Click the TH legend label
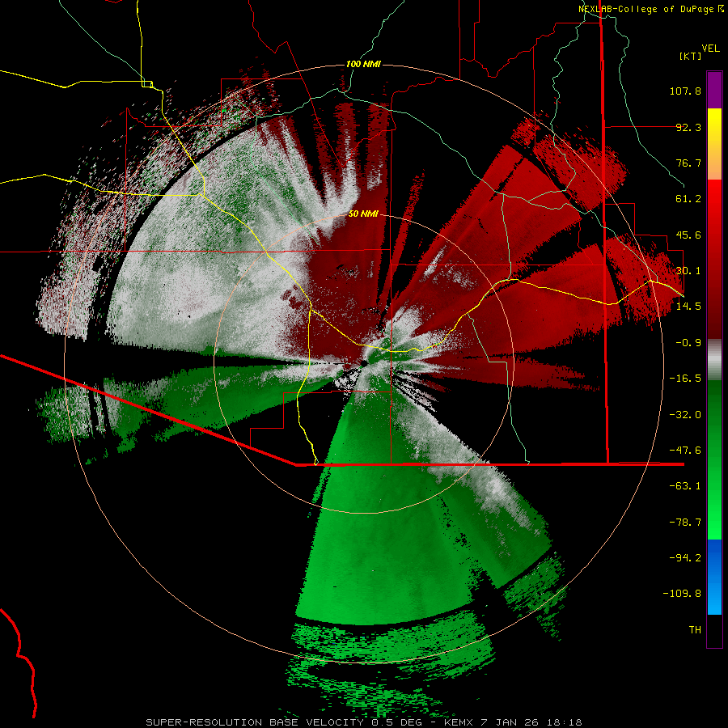Viewport: 728px width, 728px height. point(695,629)
